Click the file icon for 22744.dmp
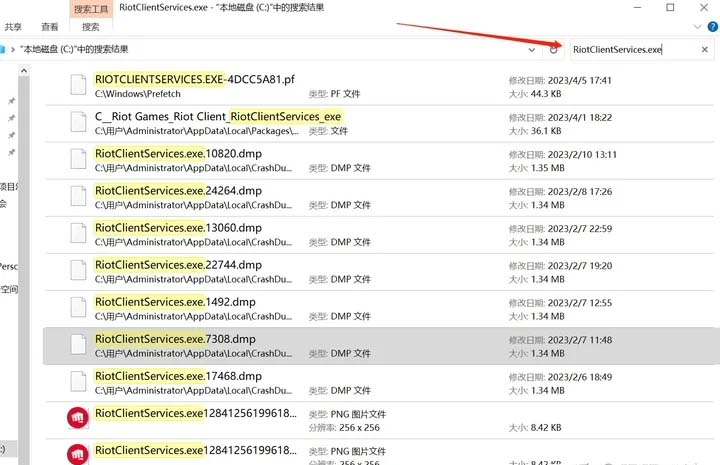The height and width of the screenshot is (465, 720). click(78, 270)
